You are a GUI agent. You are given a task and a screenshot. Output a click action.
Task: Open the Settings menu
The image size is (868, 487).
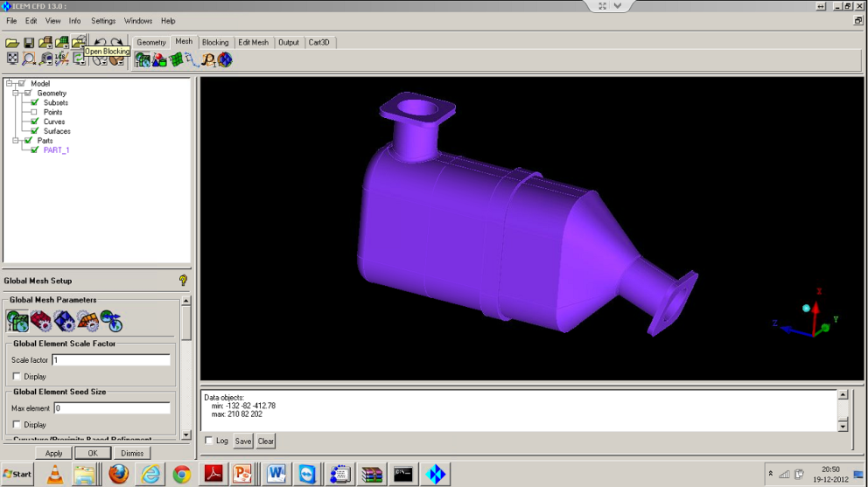click(x=103, y=21)
